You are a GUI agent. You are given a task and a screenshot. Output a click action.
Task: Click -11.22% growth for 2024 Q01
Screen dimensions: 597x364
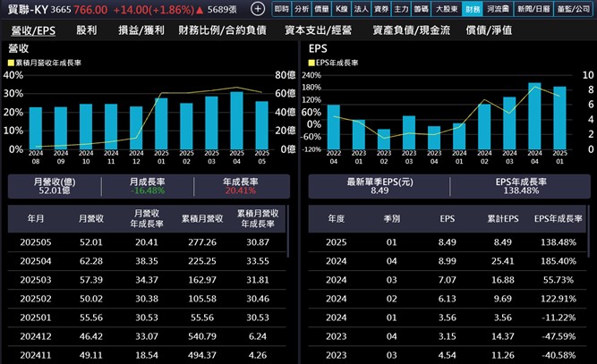pyautogui.click(x=559, y=317)
